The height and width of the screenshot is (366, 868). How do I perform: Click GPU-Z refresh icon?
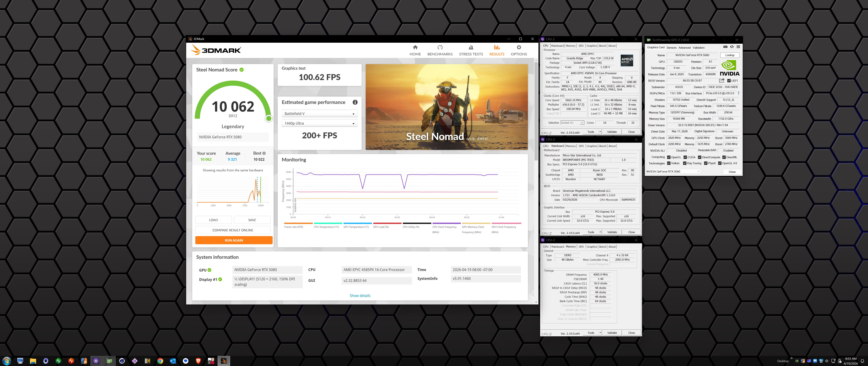(x=732, y=47)
